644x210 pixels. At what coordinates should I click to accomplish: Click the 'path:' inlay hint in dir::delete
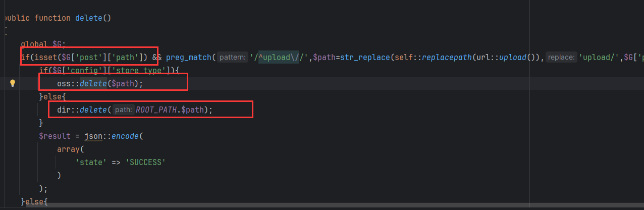coord(124,110)
